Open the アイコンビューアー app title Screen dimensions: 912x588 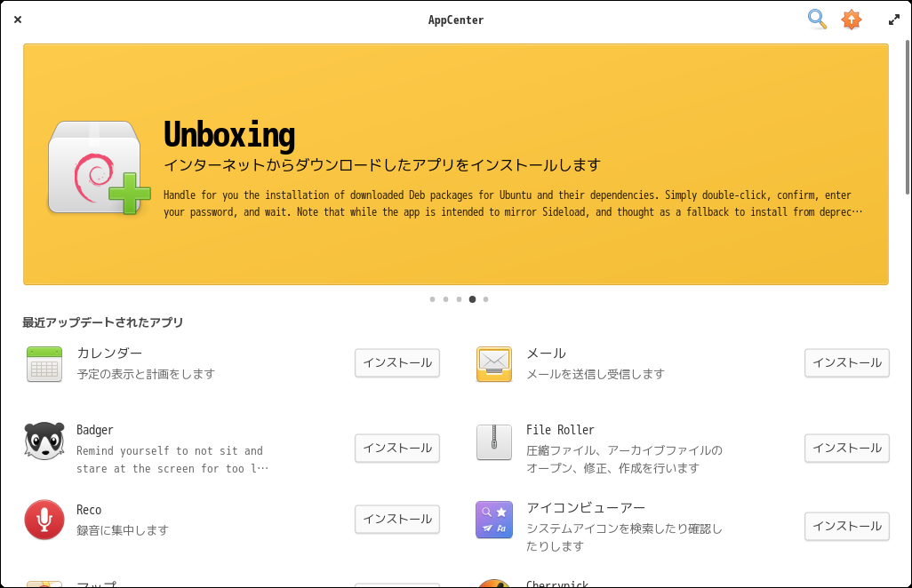(x=586, y=508)
